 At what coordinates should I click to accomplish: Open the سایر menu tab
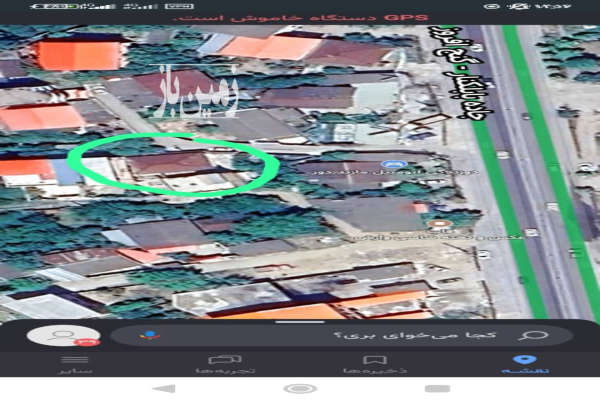75,363
